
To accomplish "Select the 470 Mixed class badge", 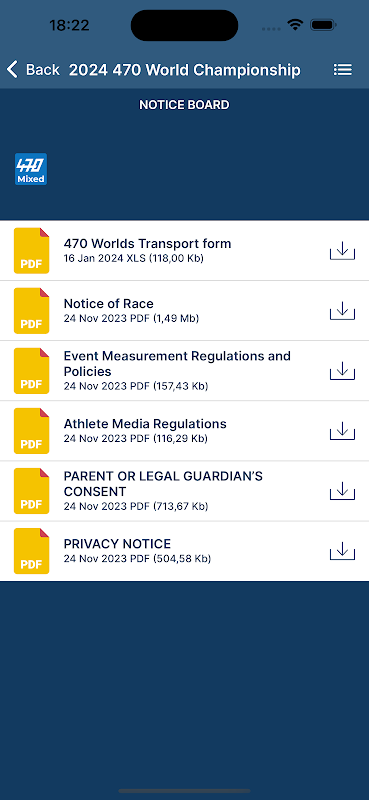I will [x=31, y=169].
